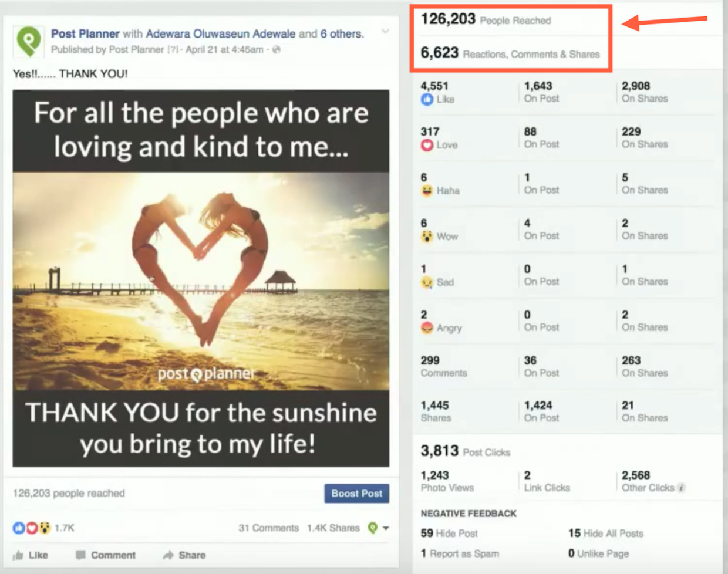Expand the dropdown beside the green page icon
This screenshot has height=574, width=728.
click(x=387, y=528)
